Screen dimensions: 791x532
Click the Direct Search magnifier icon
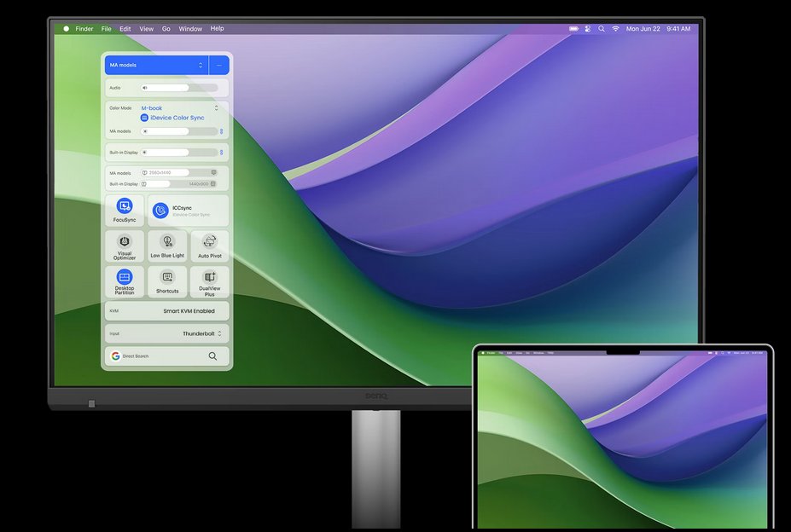coord(212,356)
